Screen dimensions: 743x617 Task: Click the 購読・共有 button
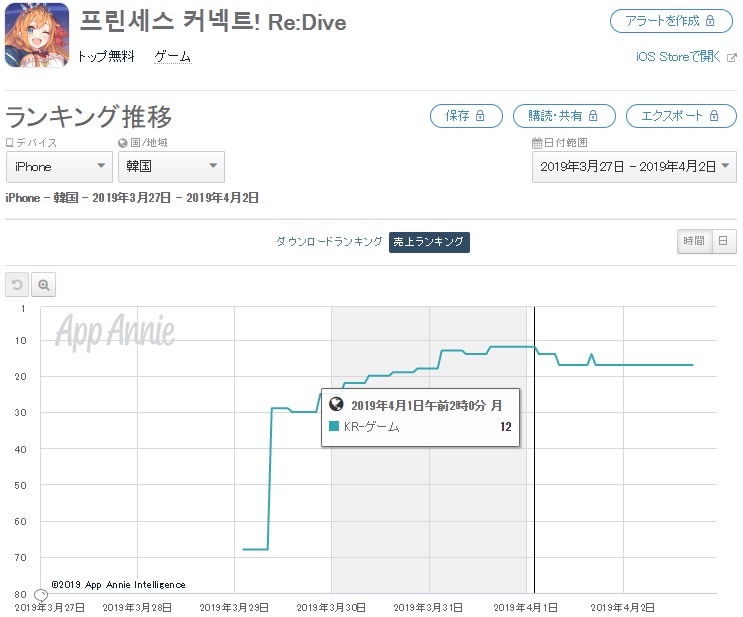[564, 116]
